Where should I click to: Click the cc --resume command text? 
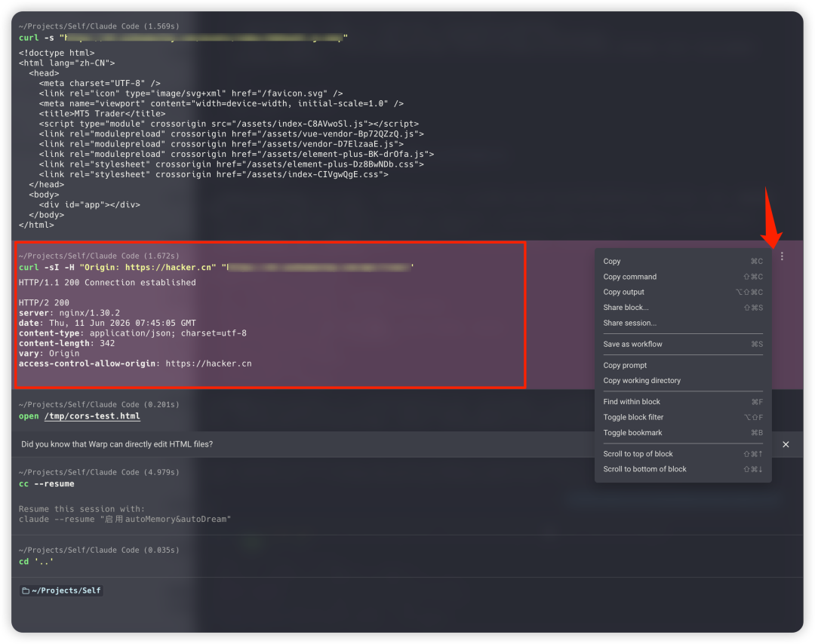click(x=46, y=484)
